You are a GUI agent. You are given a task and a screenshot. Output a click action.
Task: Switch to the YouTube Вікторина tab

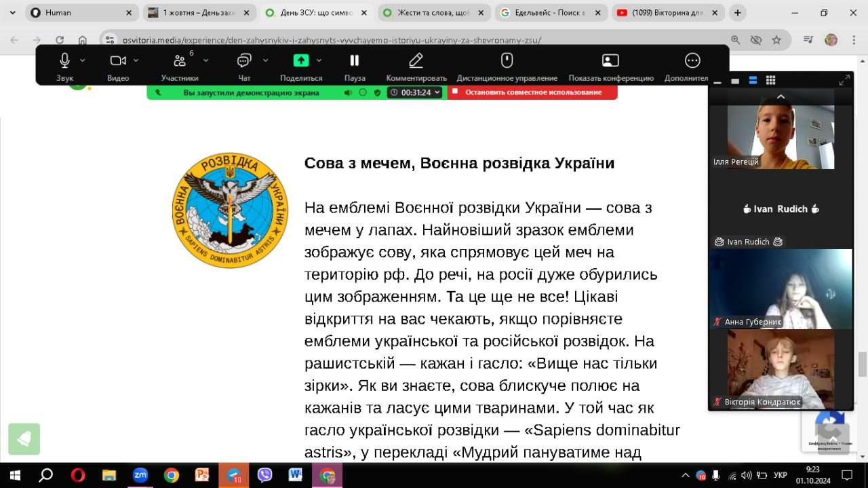tap(665, 13)
